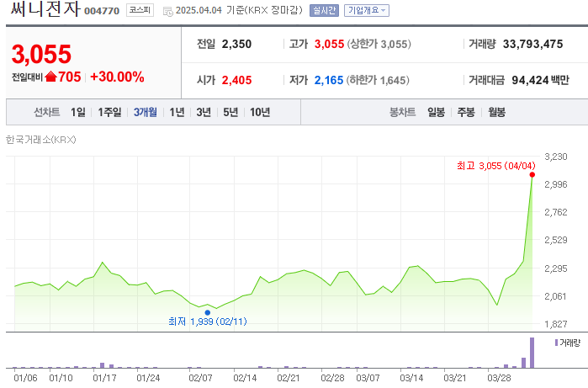Click the 상한가 3,055 text
The image size is (588, 388).
(x=379, y=44)
